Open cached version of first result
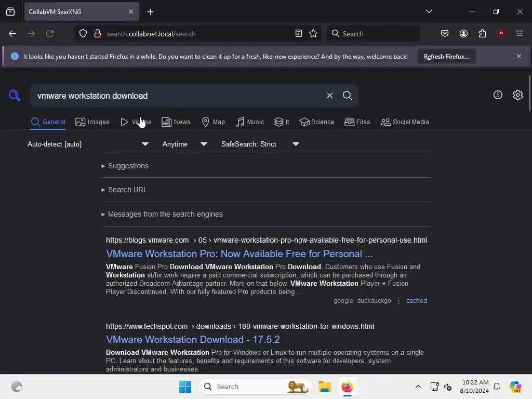This screenshot has height=399, width=532. (416, 301)
